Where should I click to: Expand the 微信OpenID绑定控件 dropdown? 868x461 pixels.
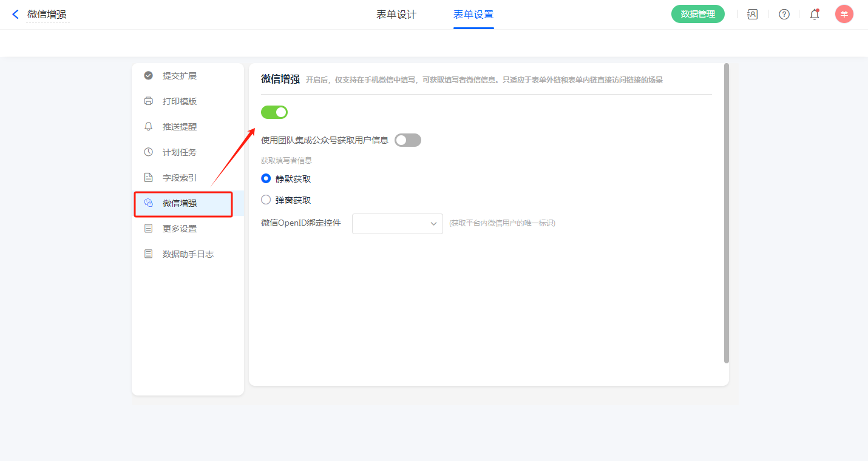pyautogui.click(x=398, y=223)
